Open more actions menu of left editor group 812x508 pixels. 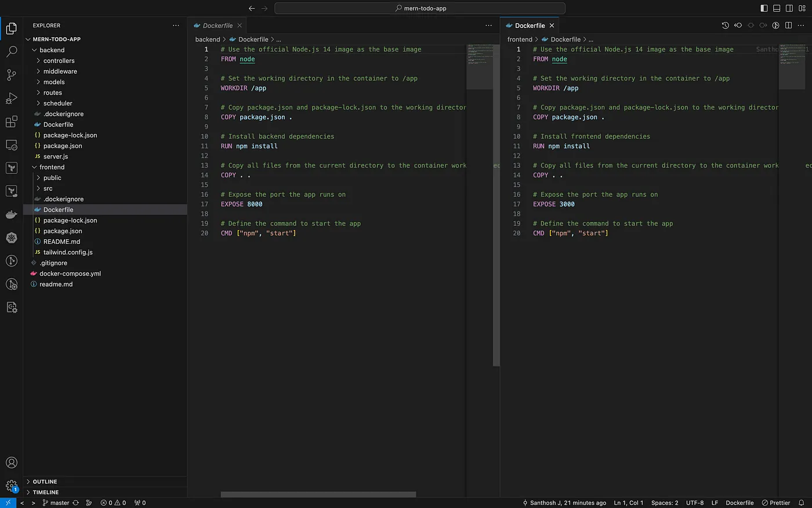[488, 26]
